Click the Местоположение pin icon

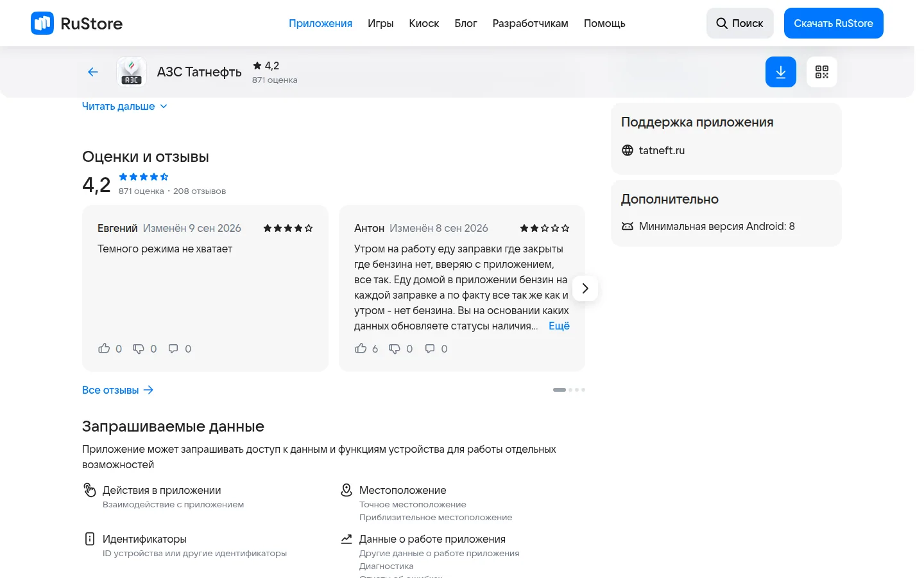[346, 490]
